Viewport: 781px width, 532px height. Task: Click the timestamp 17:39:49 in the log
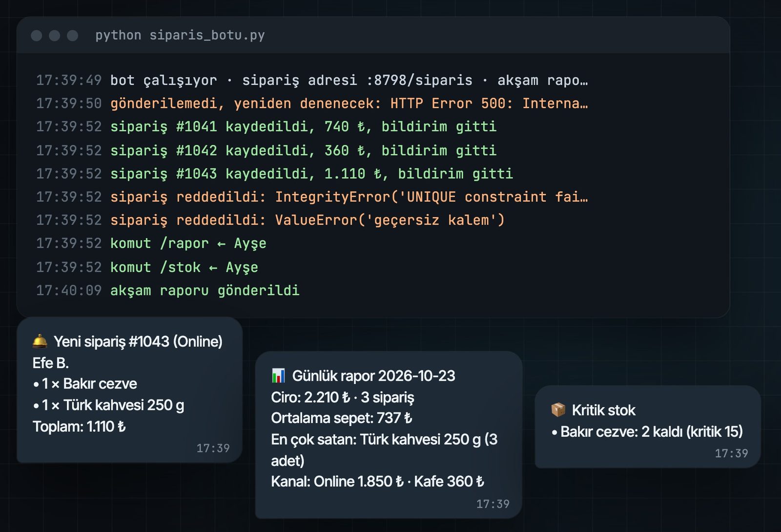click(x=69, y=80)
